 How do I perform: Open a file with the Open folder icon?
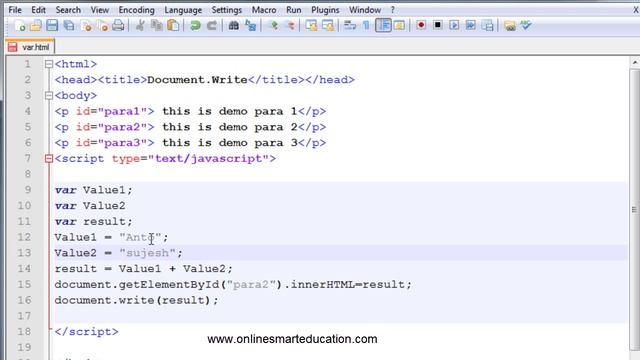coord(36,26)
